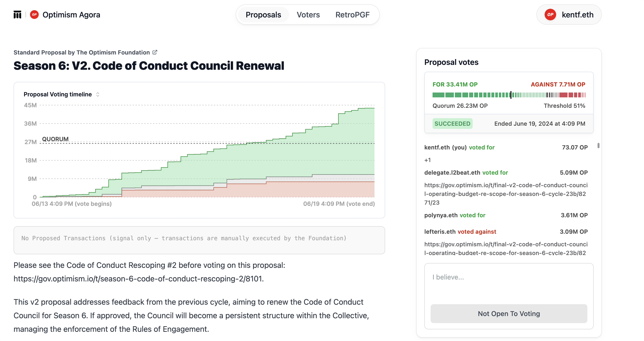
Task: Click the +1 comment under kentf.eth vote
Action: click(x=427, y=160)
